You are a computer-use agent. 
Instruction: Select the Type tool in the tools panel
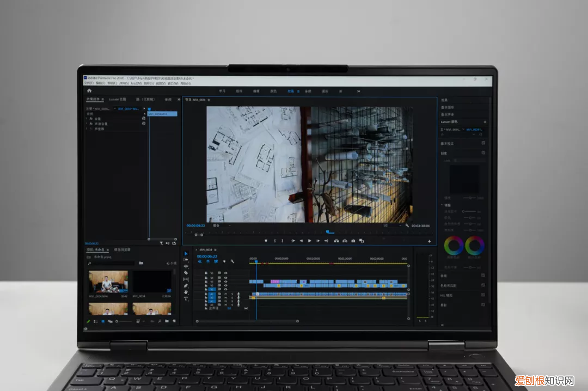[186, 298]
